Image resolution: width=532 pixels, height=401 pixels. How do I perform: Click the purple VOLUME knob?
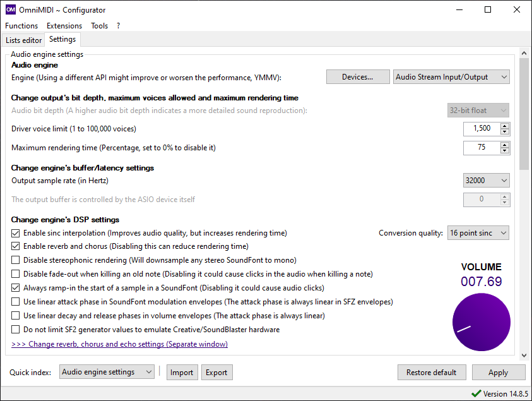pyautogui.click(x=481, y=322)
